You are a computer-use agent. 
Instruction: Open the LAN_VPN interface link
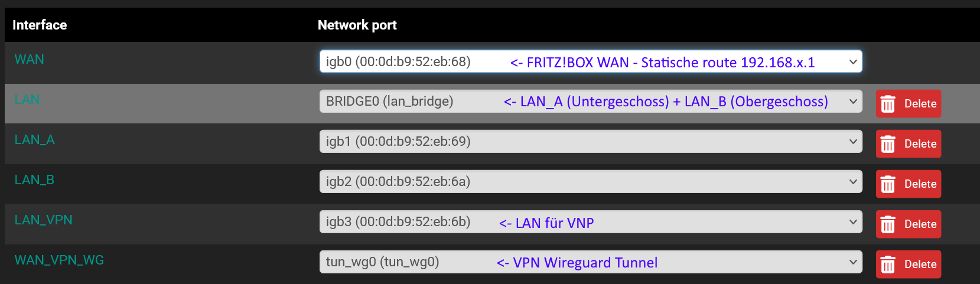[x=43, y=220]
